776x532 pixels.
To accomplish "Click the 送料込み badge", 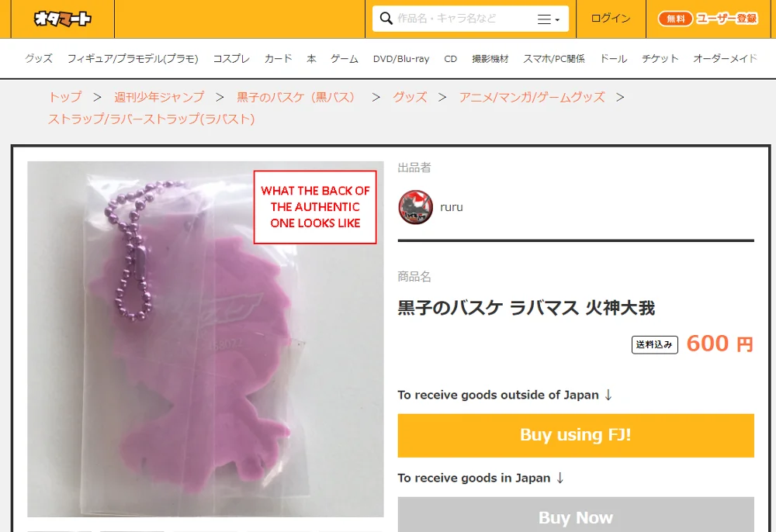I will [x=654, y=344].
